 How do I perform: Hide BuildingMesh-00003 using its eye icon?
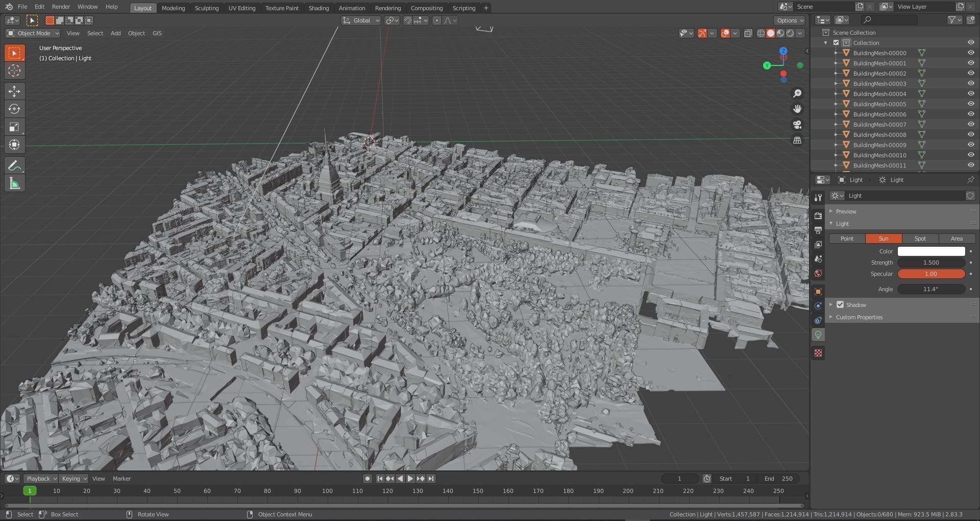[x=971, y=84]
